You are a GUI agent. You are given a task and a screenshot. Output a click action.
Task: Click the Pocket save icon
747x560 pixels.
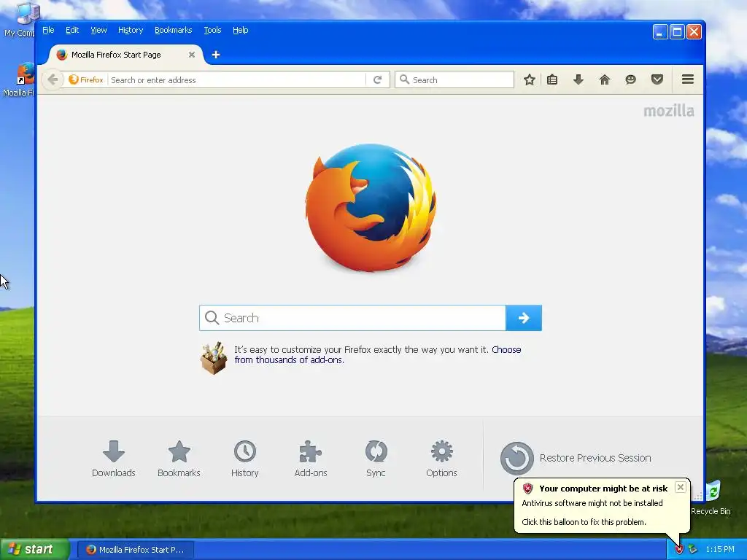(657, 79)
